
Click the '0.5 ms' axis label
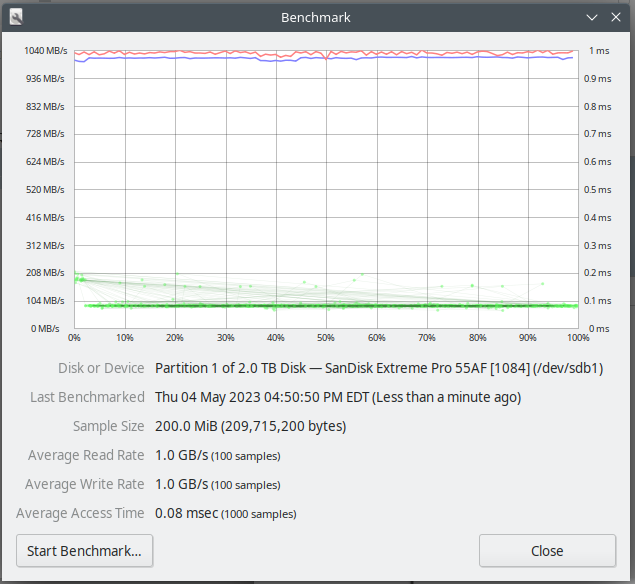pos(597,190)
